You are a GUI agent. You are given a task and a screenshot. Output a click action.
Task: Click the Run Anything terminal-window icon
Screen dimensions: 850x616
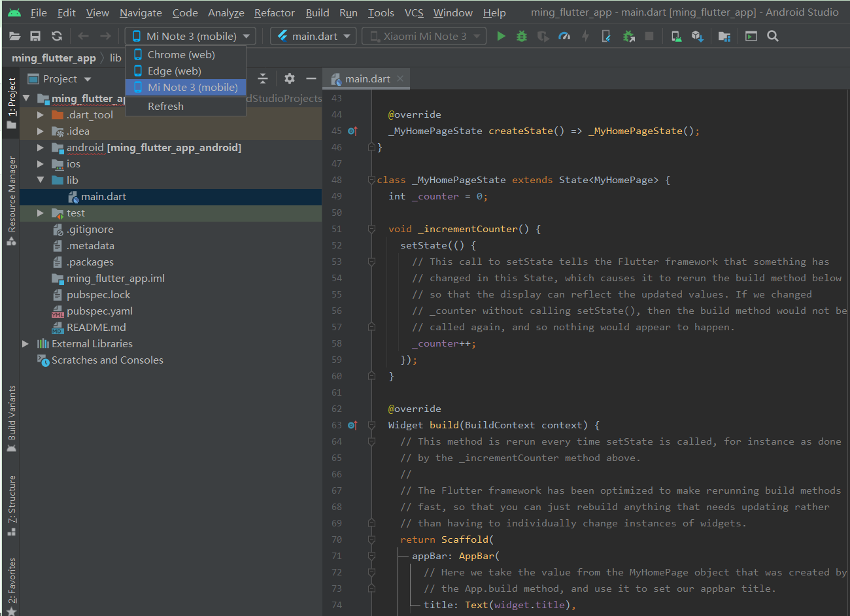(x=751, y=37)
